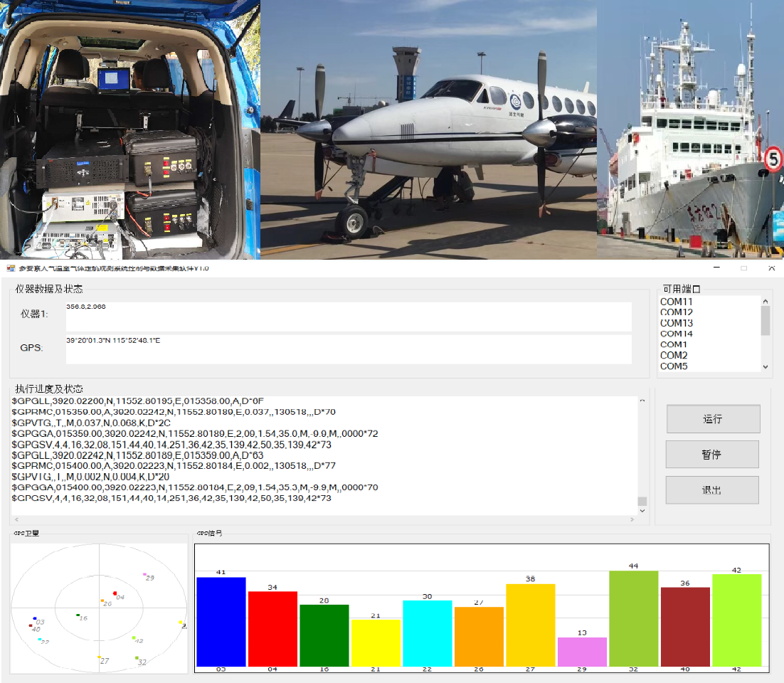The image size is (784, 683).
Task: Click up arrow of the port list scrollbar
Action: [x=766, y=302]
